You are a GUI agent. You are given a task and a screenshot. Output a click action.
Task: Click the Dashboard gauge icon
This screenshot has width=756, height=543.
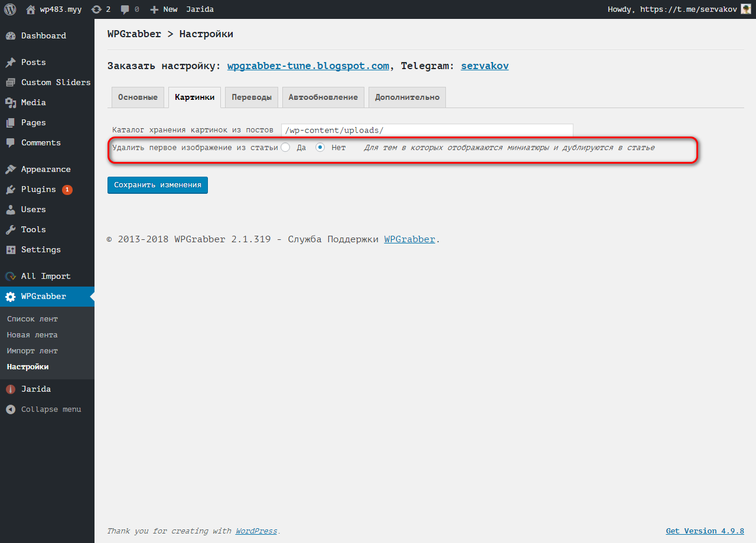coord(11,35)
